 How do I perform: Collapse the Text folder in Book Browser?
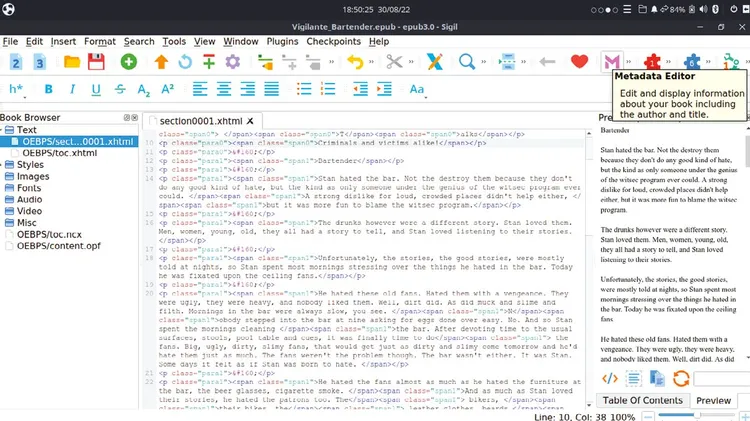[2, 130]
